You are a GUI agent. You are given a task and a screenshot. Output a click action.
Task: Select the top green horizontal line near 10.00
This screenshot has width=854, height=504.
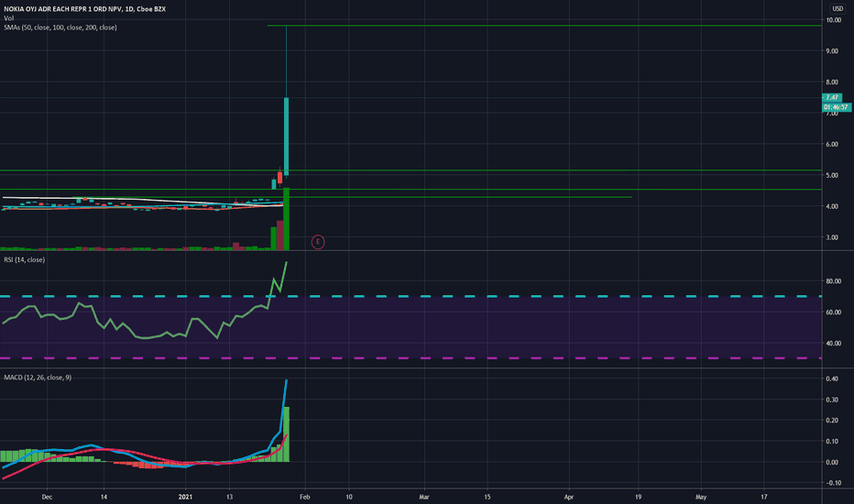544,26
